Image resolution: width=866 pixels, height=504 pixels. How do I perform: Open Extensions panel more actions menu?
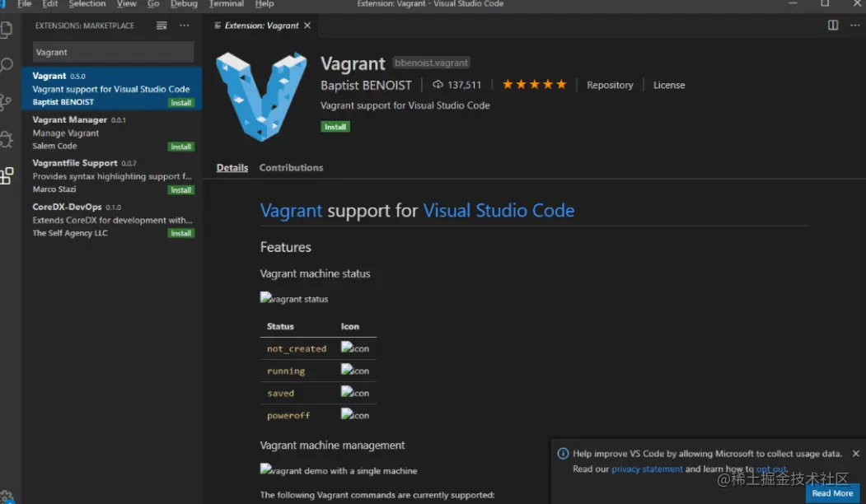coord(184,26)
